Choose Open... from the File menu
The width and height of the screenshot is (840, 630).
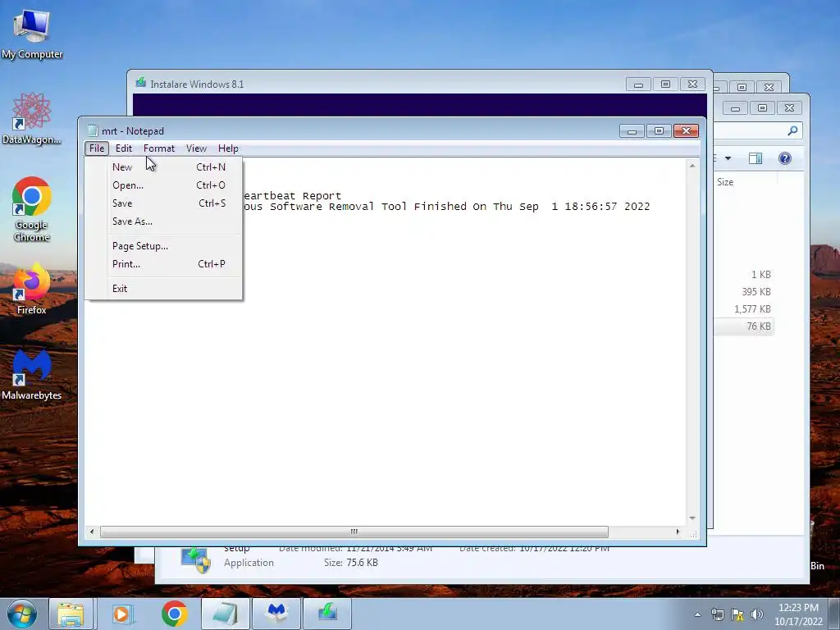tap(163, 185)
